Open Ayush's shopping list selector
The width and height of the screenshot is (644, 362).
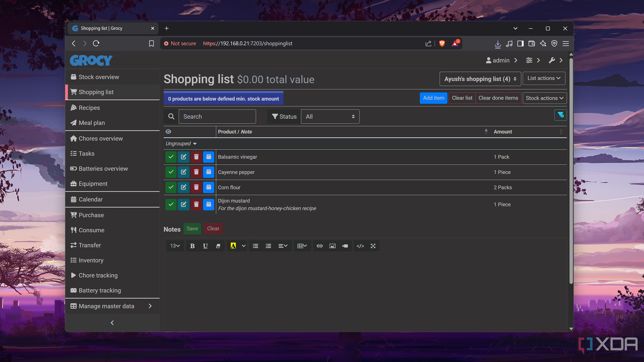click(480, 79)
